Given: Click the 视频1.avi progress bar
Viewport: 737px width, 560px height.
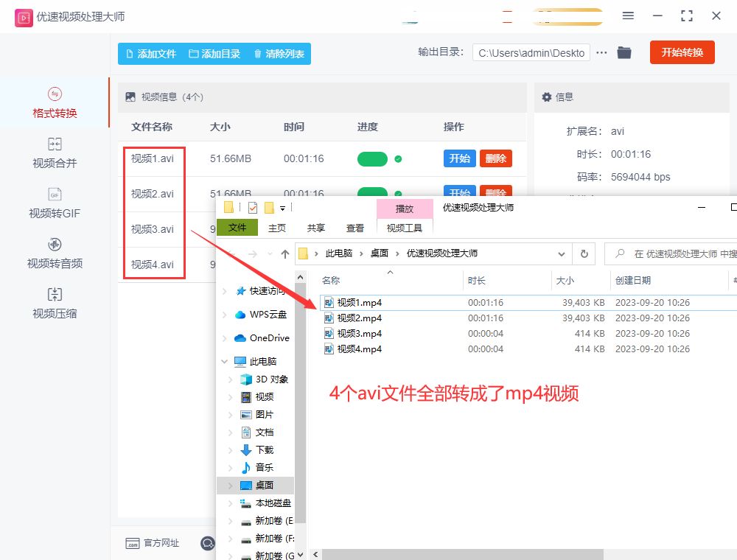Looking at the screenshot, I should [372, 159].
